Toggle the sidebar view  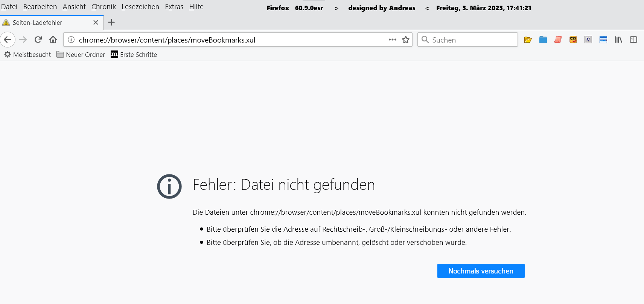tap(633, 40)
